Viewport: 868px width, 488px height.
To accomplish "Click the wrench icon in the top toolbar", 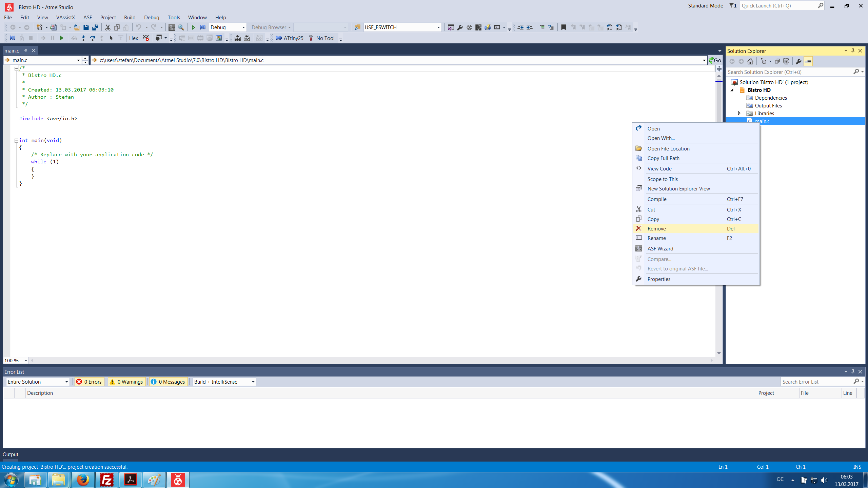I will coord(460,27).
